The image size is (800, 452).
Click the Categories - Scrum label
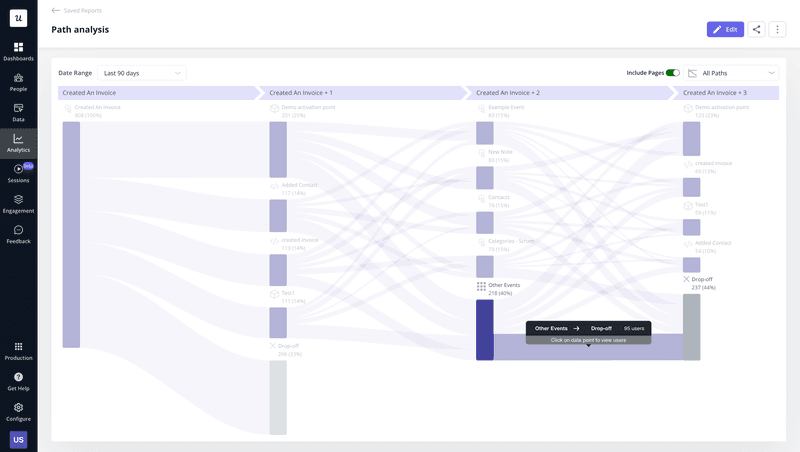pyautogui.click(x=511, y=241)
